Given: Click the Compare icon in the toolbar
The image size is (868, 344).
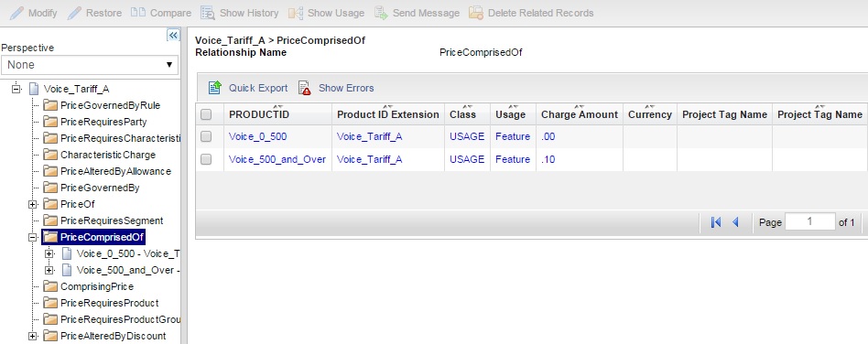Looking at the screenshot, I should coord(138,12).
